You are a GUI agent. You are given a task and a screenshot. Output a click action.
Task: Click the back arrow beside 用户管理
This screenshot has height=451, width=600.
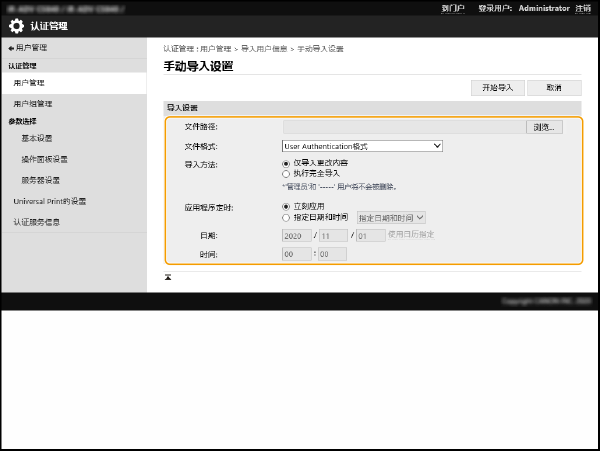(11, 48)
